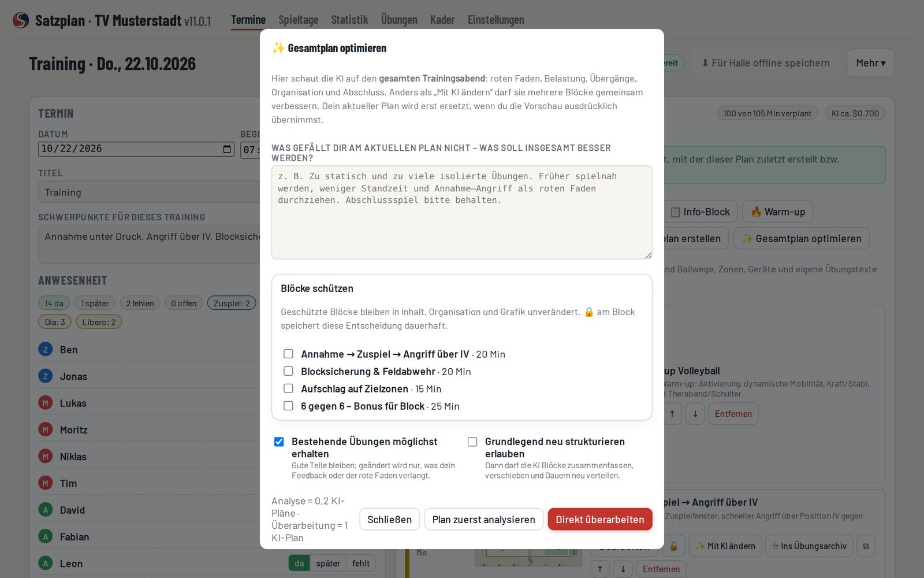Click the background Gesamtplan optimieren sparkle button
924x578 pixels.
pos(802,239)
